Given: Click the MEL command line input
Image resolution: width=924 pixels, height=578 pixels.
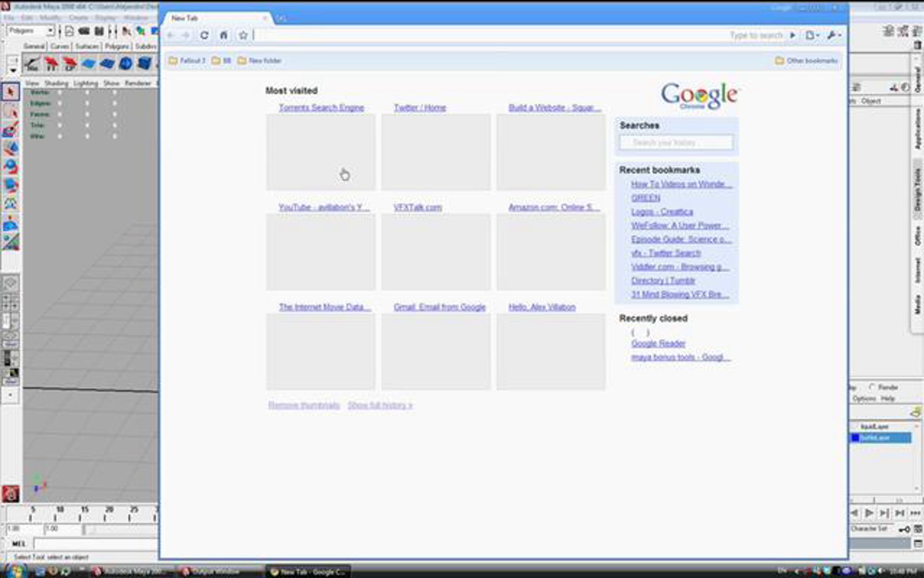Looking at the screenshot, I should coord(96,544).
